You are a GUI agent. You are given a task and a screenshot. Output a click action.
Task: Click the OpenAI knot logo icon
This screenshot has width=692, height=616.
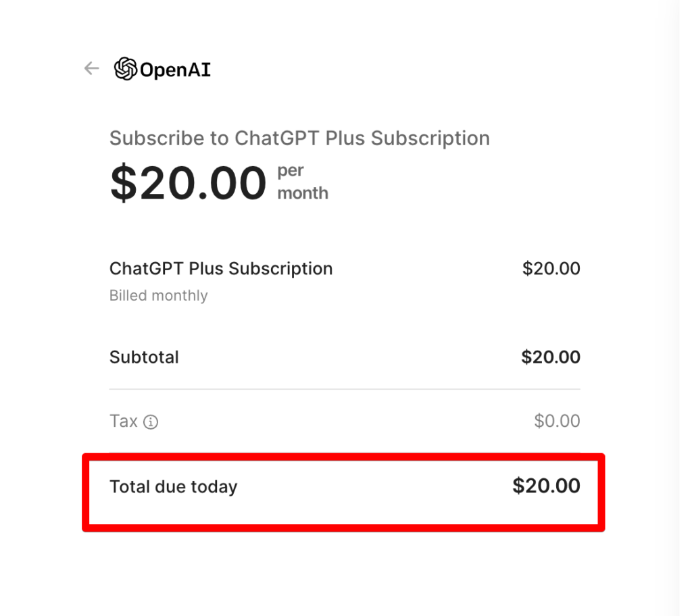click(126, 69)
